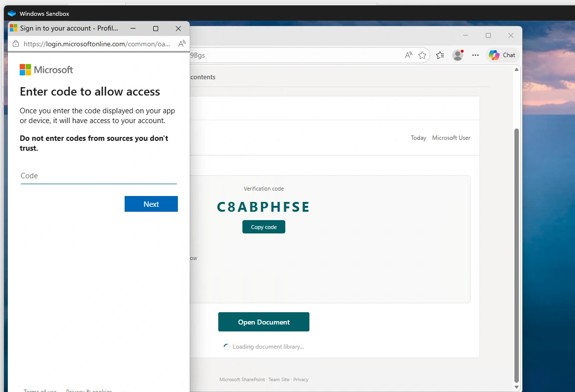The height and width of the screenshot is (392, 575).
Task: Click the Privacy link in page footer
Action: point(301,380)
